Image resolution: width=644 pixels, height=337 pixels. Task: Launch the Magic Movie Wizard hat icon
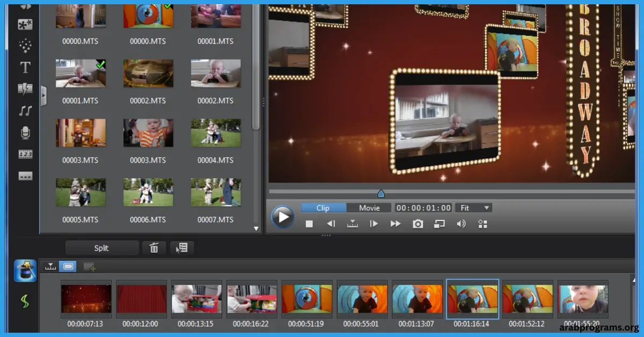[x=25, y=271]
